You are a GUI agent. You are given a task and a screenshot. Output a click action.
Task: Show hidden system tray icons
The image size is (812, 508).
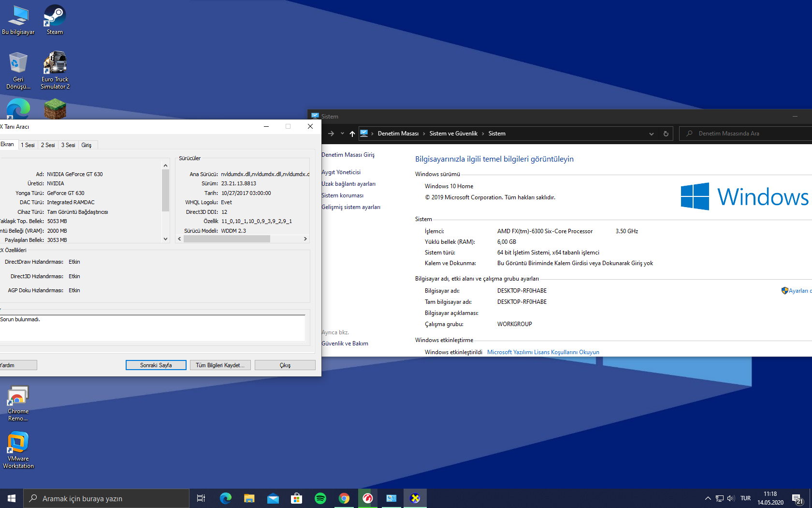[x=708, y=498]
